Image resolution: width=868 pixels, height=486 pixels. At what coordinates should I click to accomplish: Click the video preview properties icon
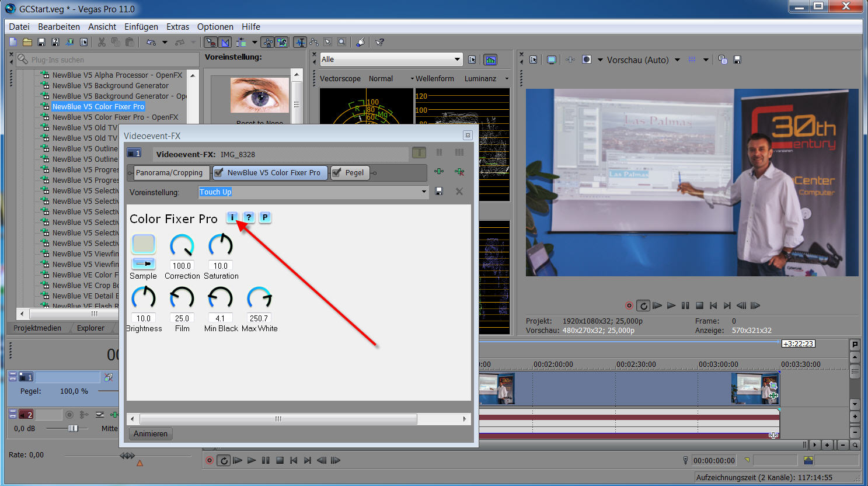click(533, 60)
